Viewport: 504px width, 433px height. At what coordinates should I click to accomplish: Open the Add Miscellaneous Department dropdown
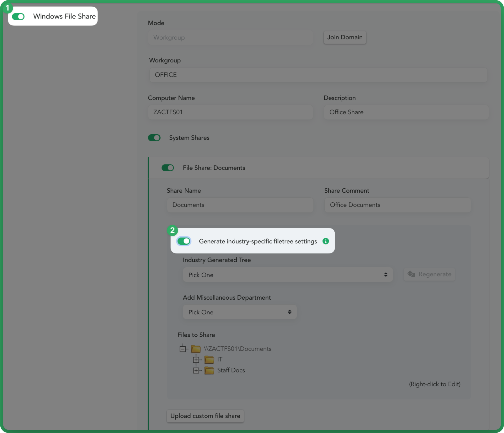(239, 312)
